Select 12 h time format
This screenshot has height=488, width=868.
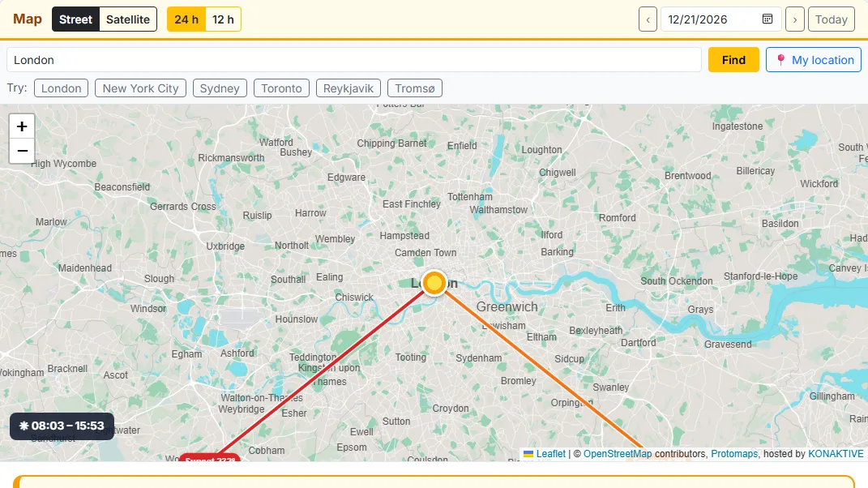pos(223,19)
